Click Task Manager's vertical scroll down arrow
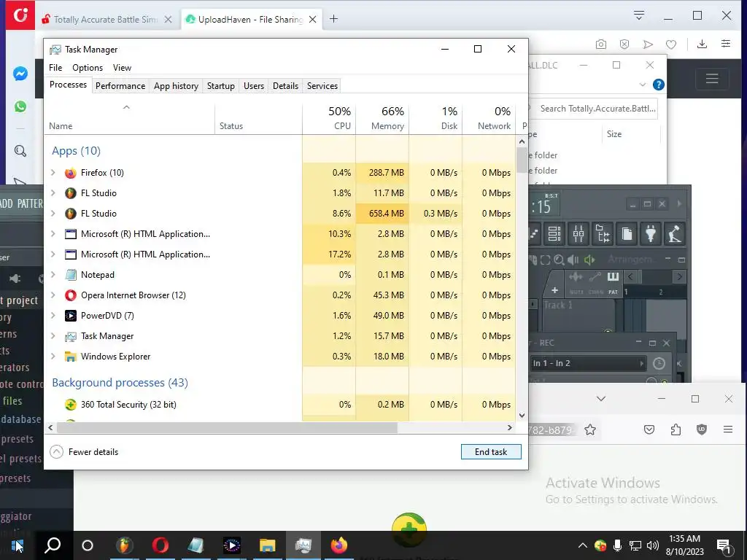747x560 pixels. [x=522, y=415]
